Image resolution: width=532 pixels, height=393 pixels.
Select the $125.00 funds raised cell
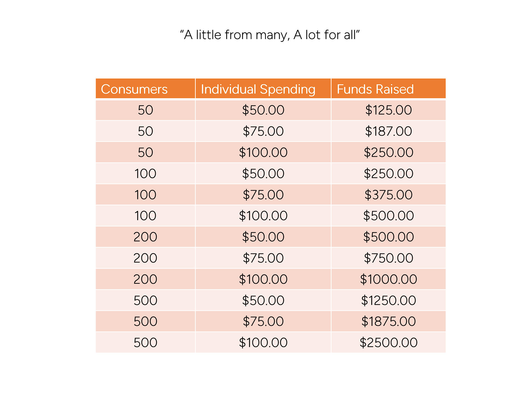pos(388,110)
